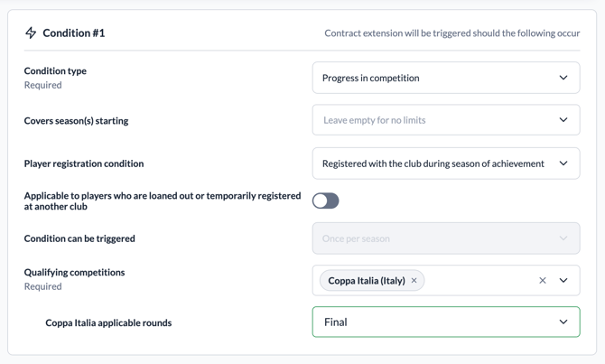Click the Once per season chevron arrow
The image size is (605, 364).
coord(563,238)
